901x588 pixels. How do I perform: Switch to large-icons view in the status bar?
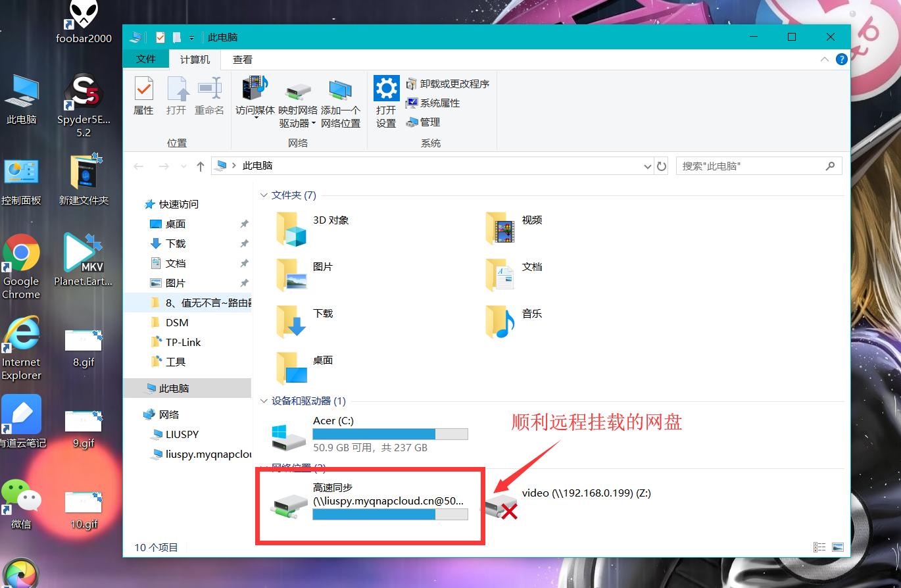coord(839,547)
